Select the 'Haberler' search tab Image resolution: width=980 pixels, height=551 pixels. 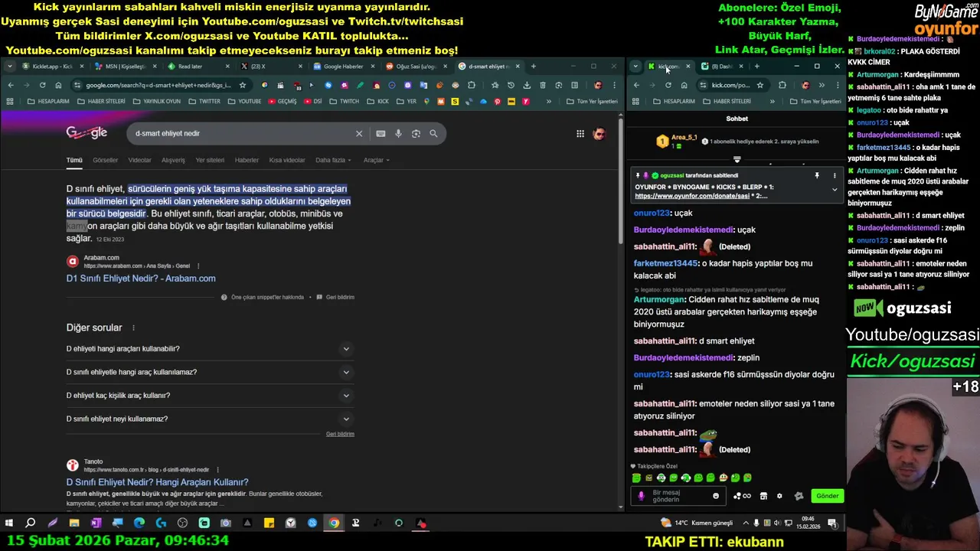coord(247,160)
